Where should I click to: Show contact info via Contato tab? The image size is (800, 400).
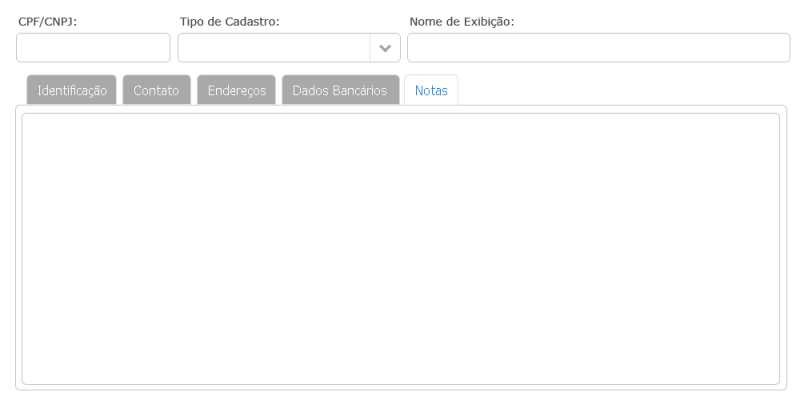click(x=156, y=90)
